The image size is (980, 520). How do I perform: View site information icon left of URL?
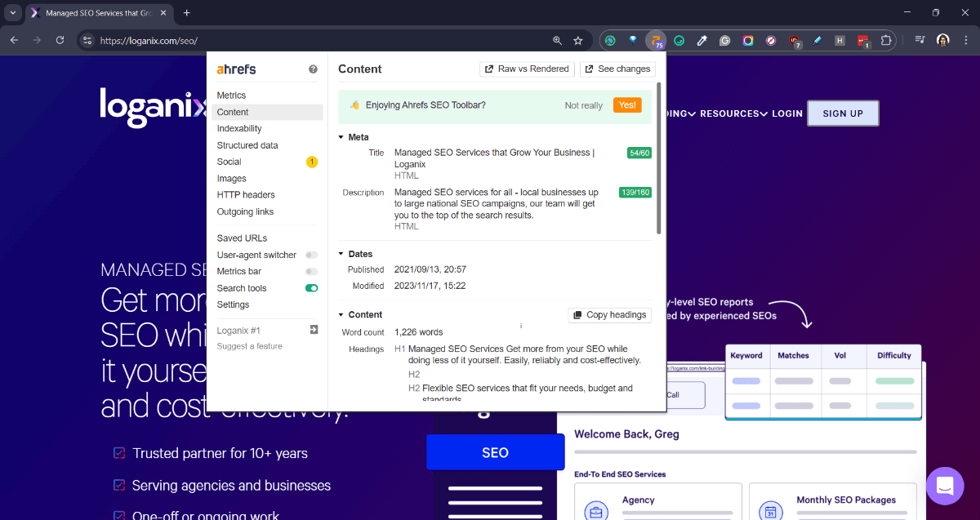[88, 40]
